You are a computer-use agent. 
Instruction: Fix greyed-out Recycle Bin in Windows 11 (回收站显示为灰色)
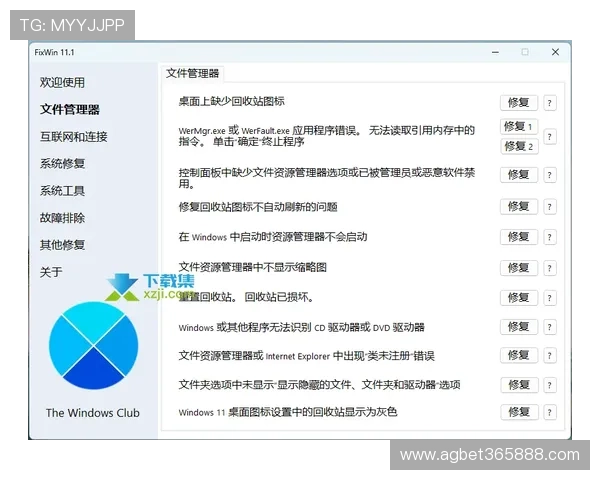pyautogui.click(x=519, y=412)
